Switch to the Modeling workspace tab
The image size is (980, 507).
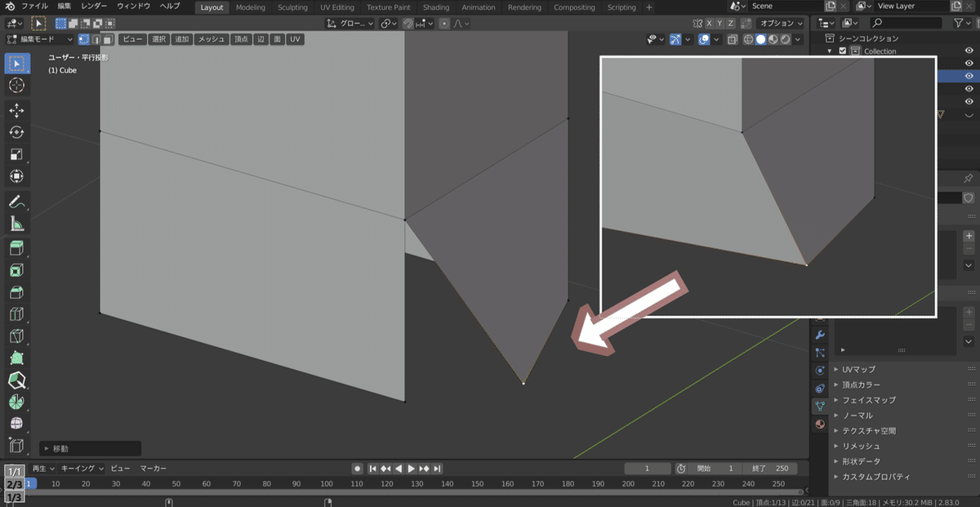tap(251, 7)
